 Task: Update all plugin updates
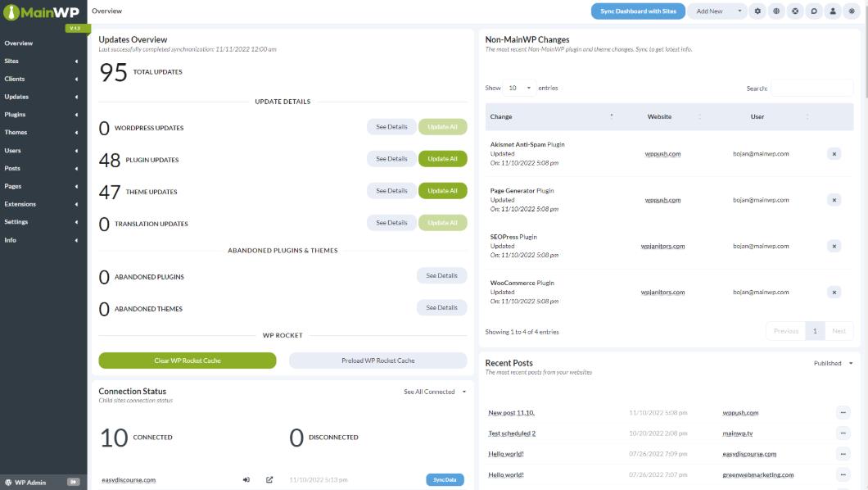point(442,159)
